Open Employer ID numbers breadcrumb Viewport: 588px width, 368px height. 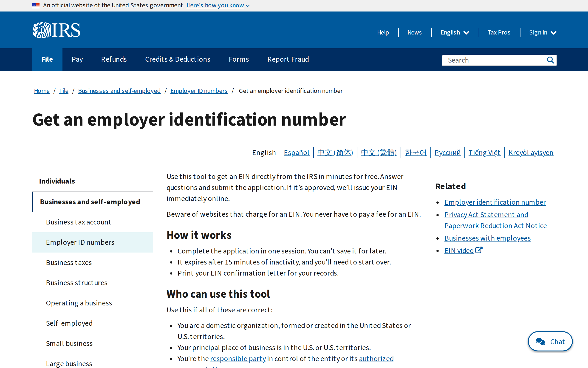pos(199,91)
